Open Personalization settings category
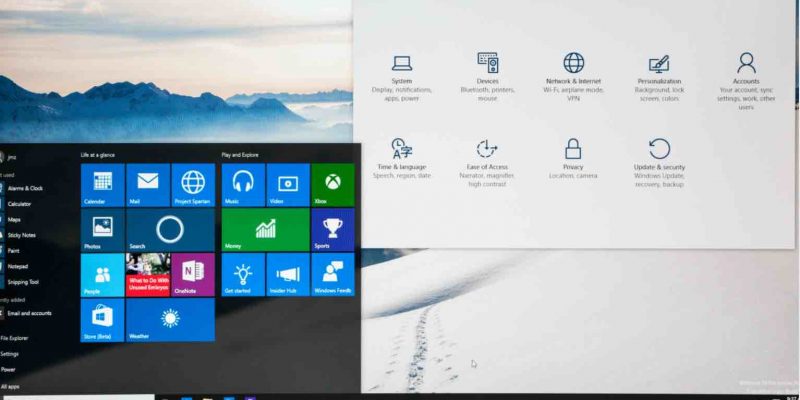Viewport: 800px width, 400px height. click(x=659, y=77)
